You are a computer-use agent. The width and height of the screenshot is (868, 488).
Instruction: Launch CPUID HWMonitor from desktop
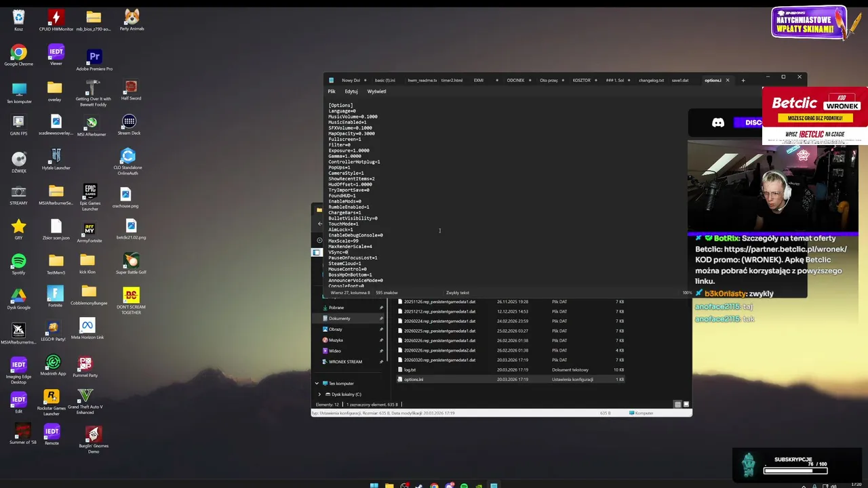56,20
